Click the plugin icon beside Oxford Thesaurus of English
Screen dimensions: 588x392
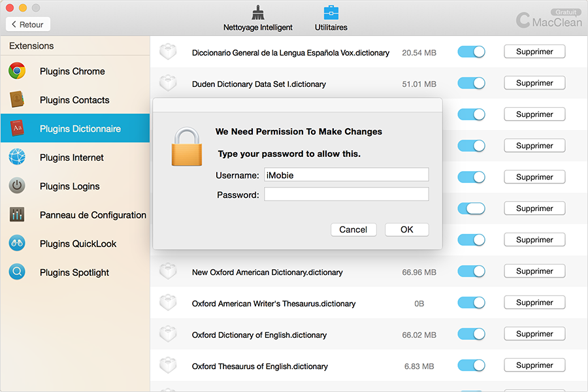coord(168,365)
